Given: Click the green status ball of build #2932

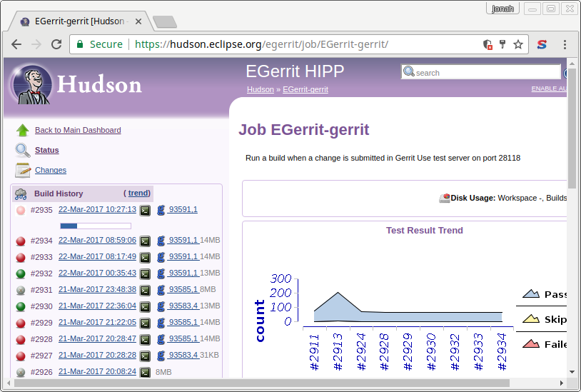Looking at the screenshot, I should pyautogui.click(x=21, y=273).
